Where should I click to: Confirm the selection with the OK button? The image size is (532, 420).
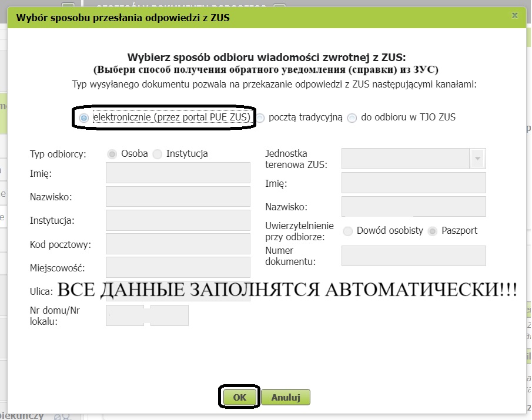tap(239, 397)
